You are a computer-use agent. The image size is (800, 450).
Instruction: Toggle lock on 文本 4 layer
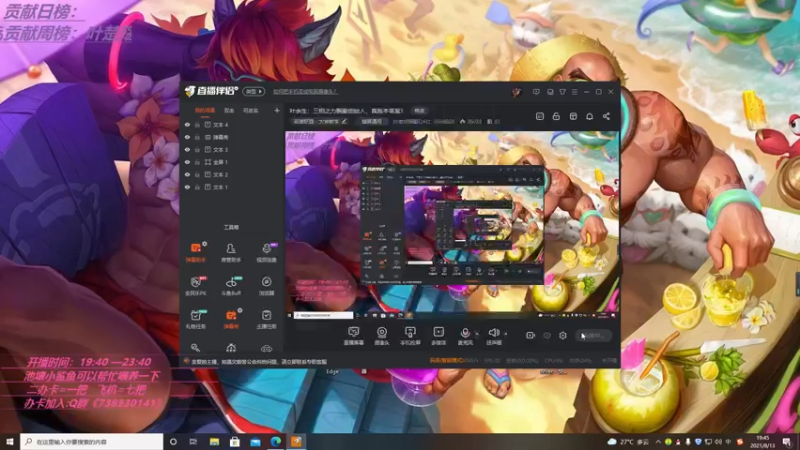(x=197, y=124)
